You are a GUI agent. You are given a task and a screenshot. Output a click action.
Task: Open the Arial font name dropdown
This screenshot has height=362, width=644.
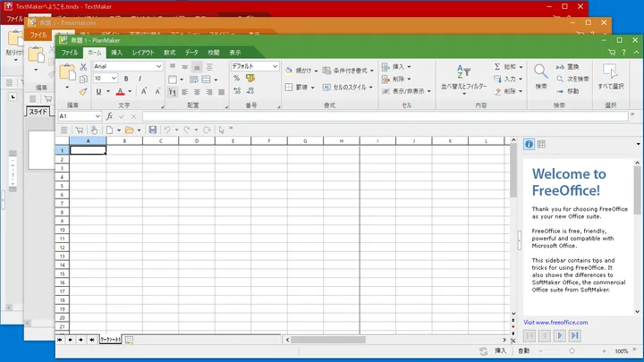pyautogui.click(x=159, y=66)
